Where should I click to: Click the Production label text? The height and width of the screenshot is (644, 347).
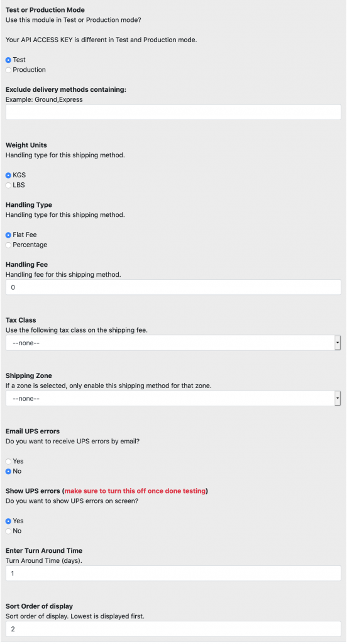coord(29,70)
